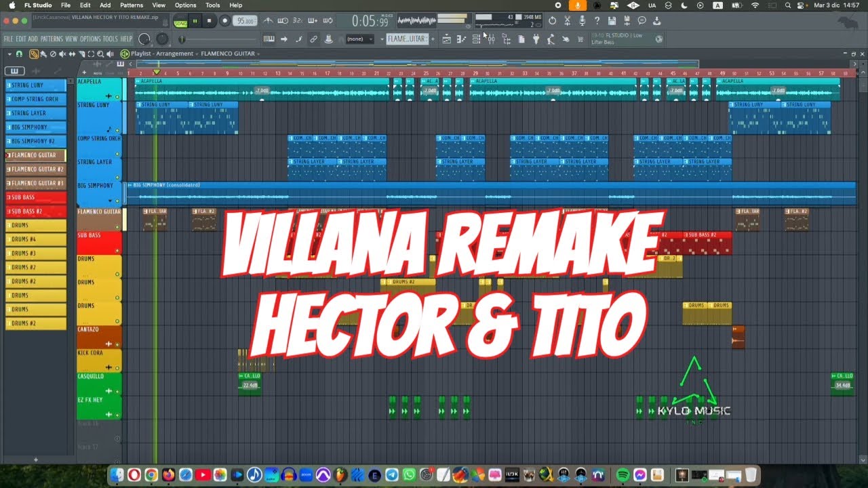Adjust the main volume knob
868x488 pixels.
(x=144, y=39)
